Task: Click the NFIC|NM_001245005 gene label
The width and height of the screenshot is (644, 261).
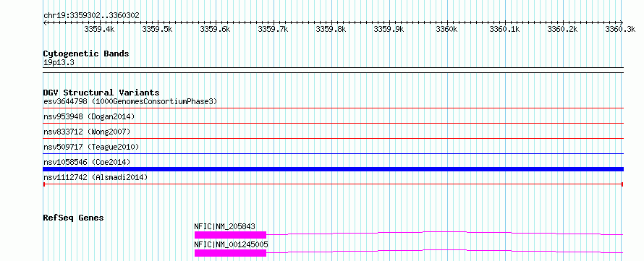Action: pos(232,244)
